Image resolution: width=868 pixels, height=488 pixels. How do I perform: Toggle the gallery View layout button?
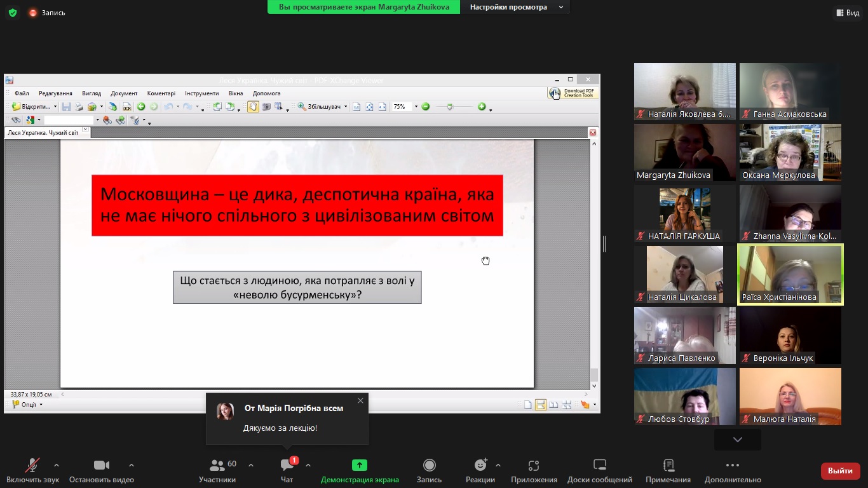click(848, 13)
